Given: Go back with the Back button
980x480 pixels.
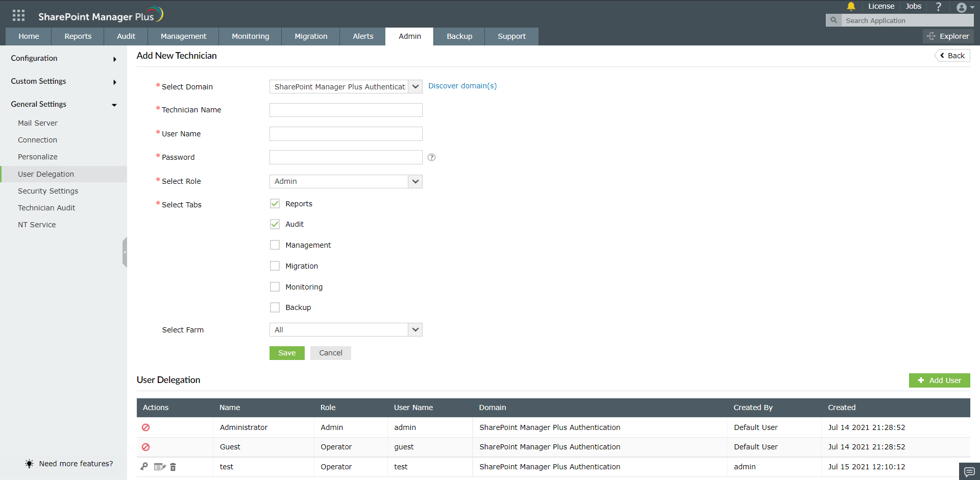Looking at the screenshot, I should [x=952, y=56].
